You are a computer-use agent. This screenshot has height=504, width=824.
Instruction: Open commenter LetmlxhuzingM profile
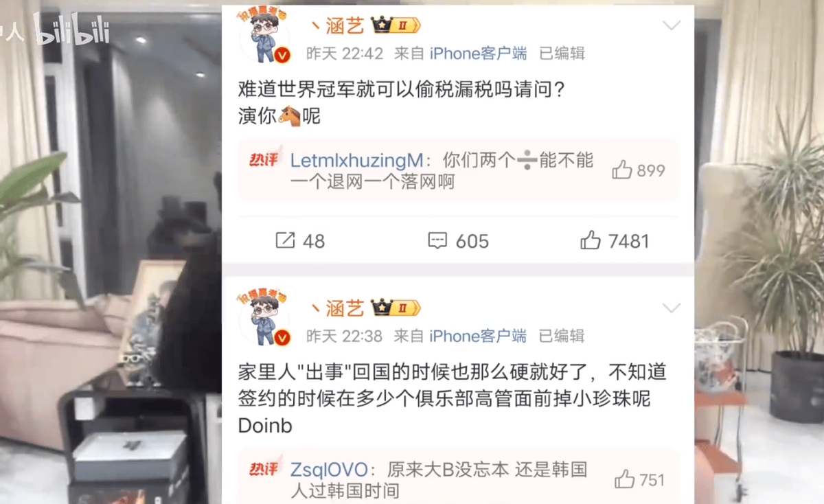356,161
